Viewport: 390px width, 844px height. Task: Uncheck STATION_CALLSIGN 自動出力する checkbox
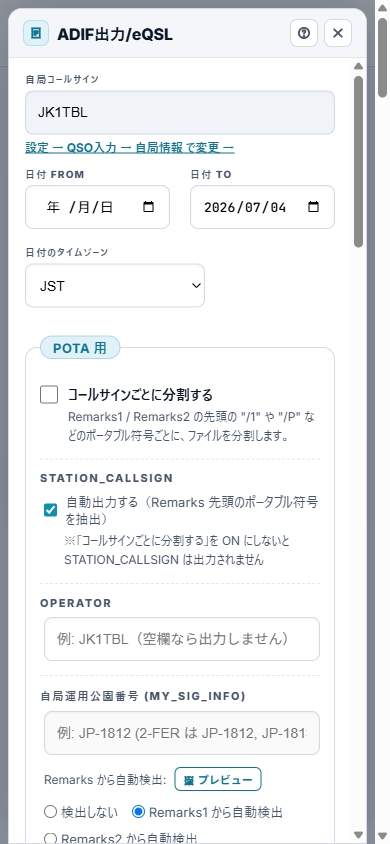click(x=51, y=510)
